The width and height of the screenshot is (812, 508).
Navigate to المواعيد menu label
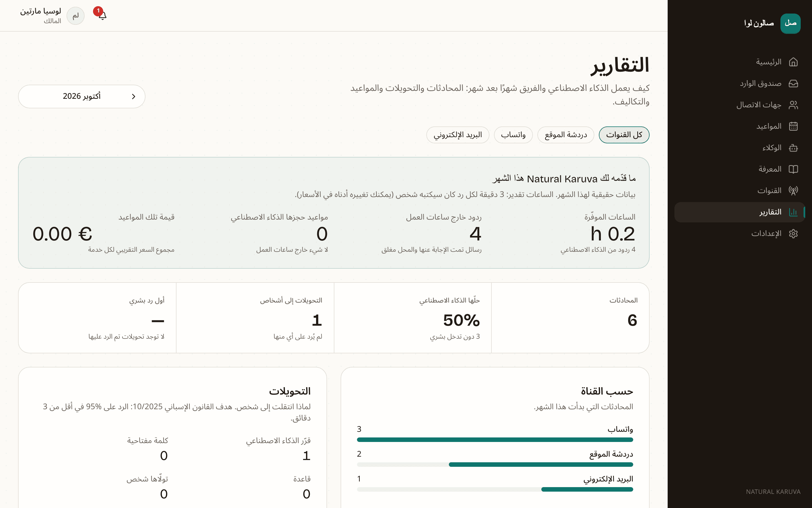(769, 126)
